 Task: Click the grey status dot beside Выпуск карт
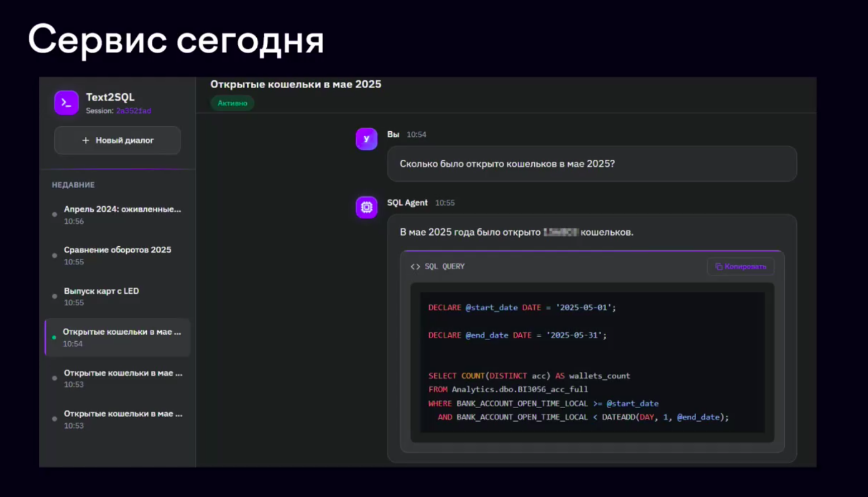tap(54, 296)
